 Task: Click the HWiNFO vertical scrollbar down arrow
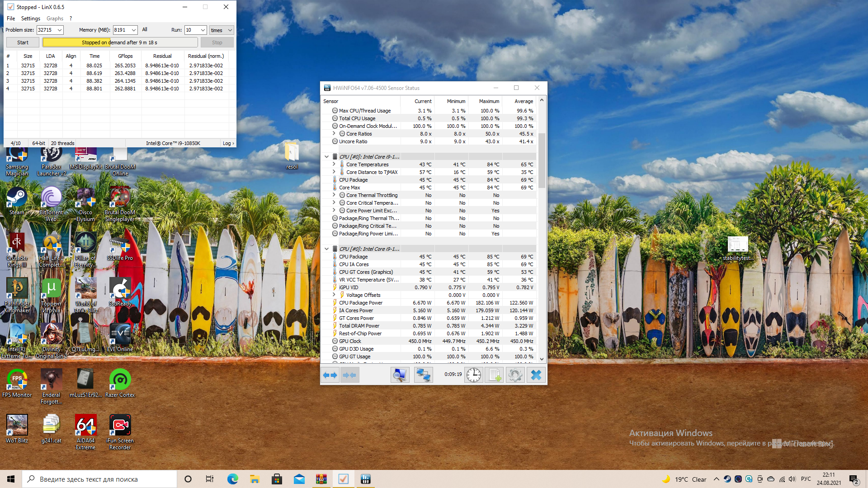point(542,359)
